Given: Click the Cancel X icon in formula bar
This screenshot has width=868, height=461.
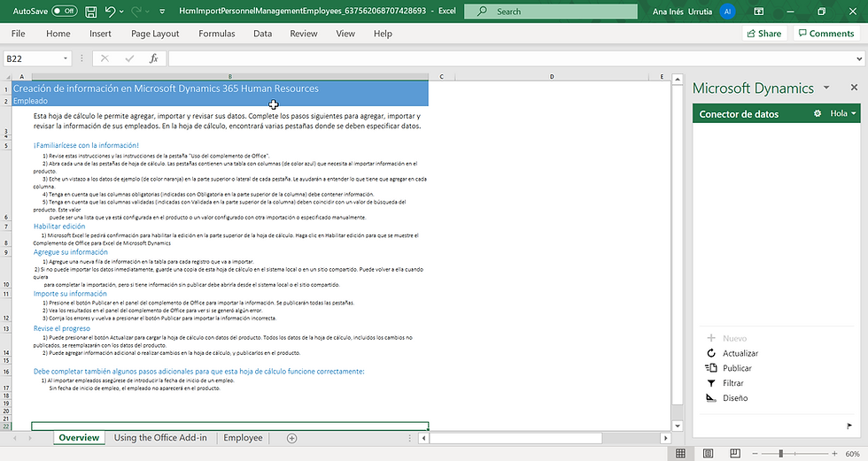Looking at the screenshot, I should [x=105, y=58].
